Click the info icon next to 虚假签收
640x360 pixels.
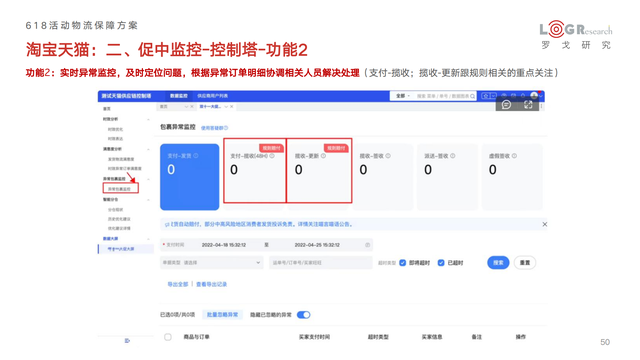click(x=514, y=156)
